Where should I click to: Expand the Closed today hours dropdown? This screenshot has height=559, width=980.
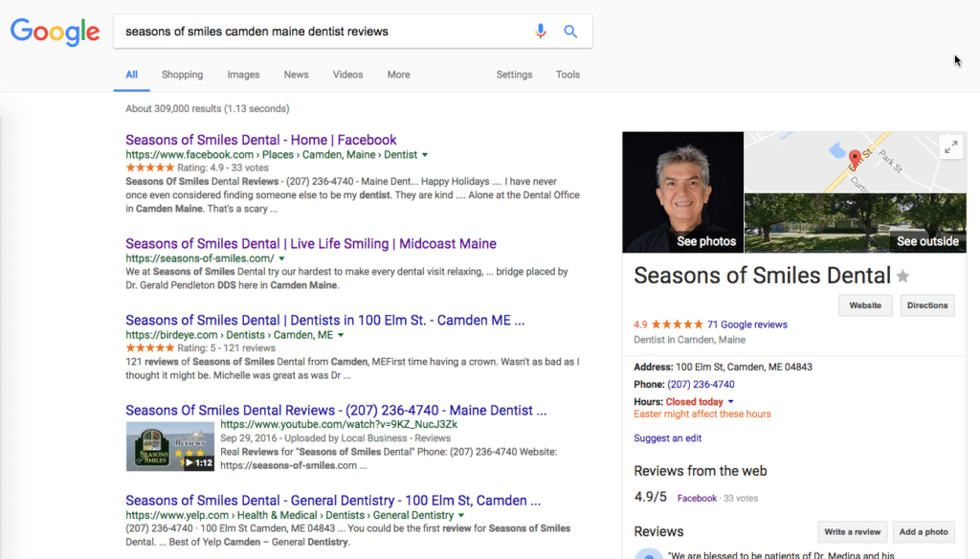[x=730, y=401]
